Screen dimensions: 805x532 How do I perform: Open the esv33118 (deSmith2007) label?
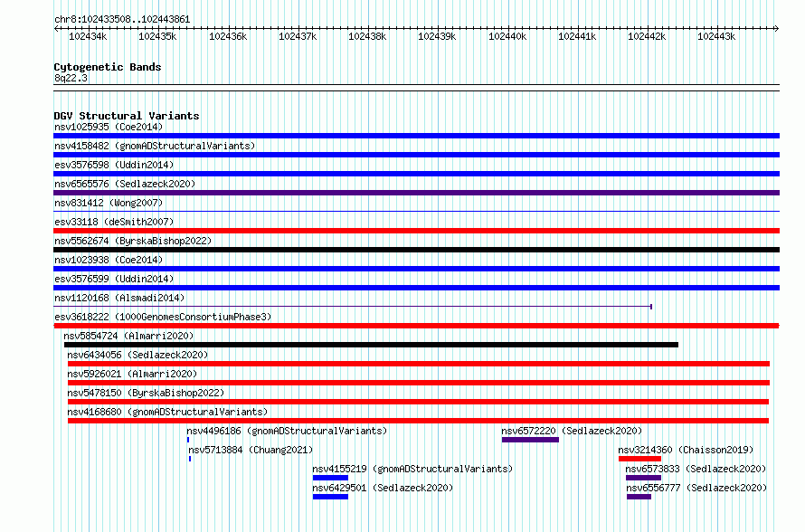point(114,222)
